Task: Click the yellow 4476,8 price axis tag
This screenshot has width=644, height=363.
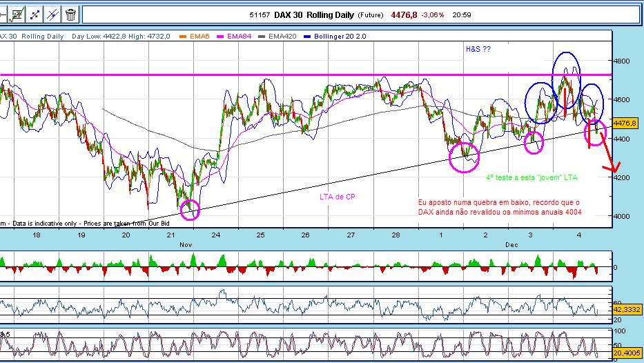Action: point(625,124)
